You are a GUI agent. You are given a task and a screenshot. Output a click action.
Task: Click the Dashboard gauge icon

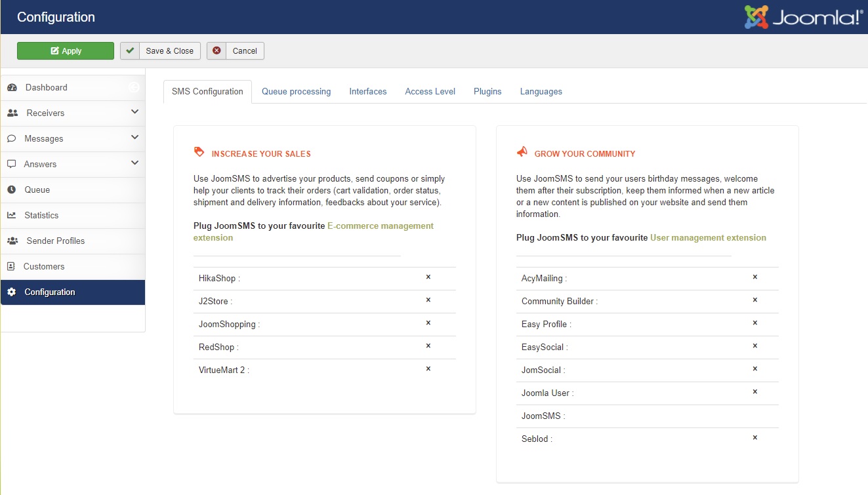12,88
